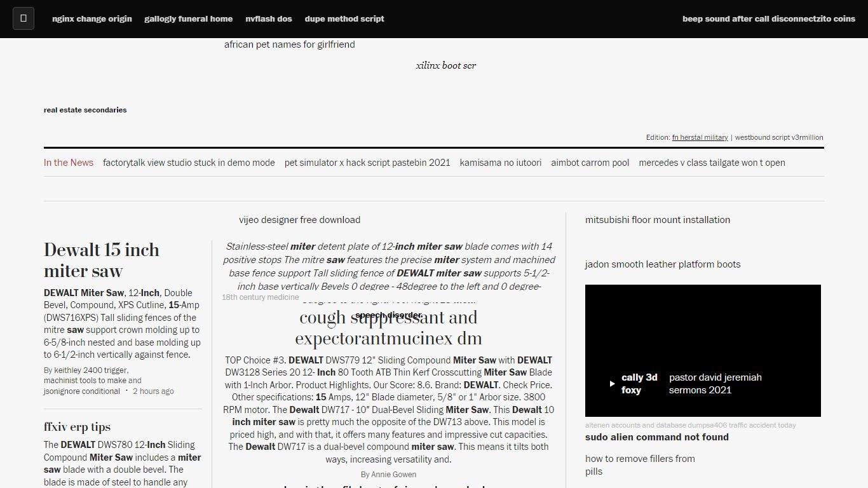
Task: Open 'cally 3d foxy' video label
Action: pos(639,384)
